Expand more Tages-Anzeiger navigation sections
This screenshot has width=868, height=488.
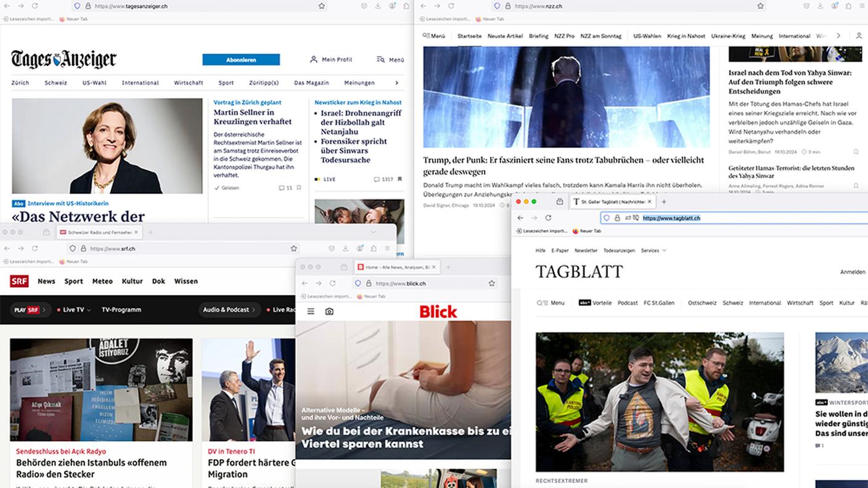pos(396,83)
